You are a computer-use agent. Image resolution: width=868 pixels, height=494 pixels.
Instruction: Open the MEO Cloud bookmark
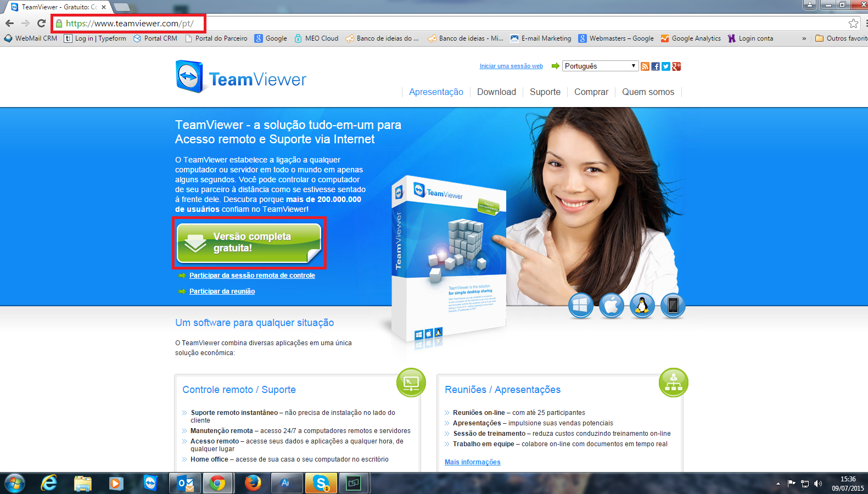pos(316,38)
